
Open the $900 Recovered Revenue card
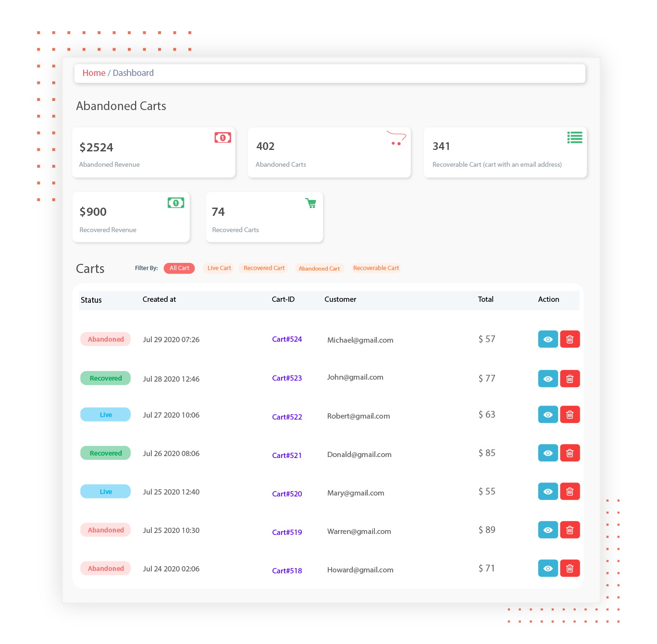click(x=131, y=217)
